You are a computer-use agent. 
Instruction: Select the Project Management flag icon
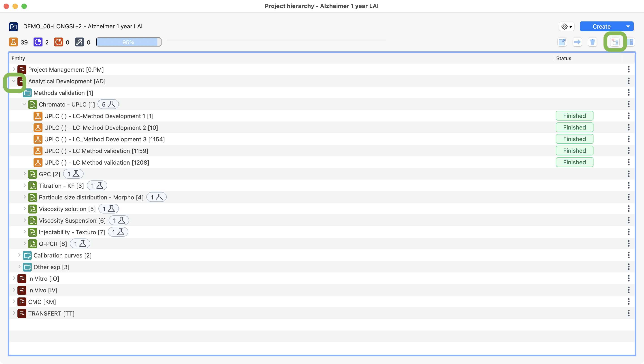click(x=22, y=70)
